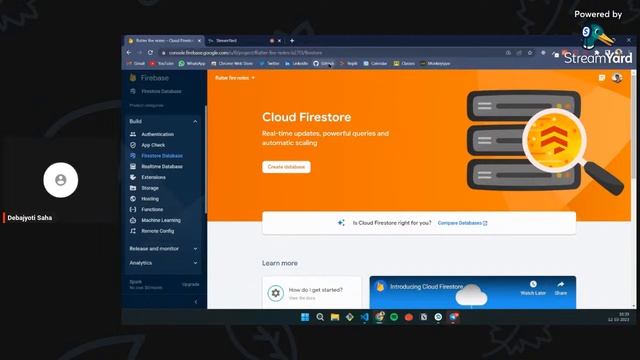
Task: Click Firestore Database sidebar header shortcut
Action: coord(156,91)
